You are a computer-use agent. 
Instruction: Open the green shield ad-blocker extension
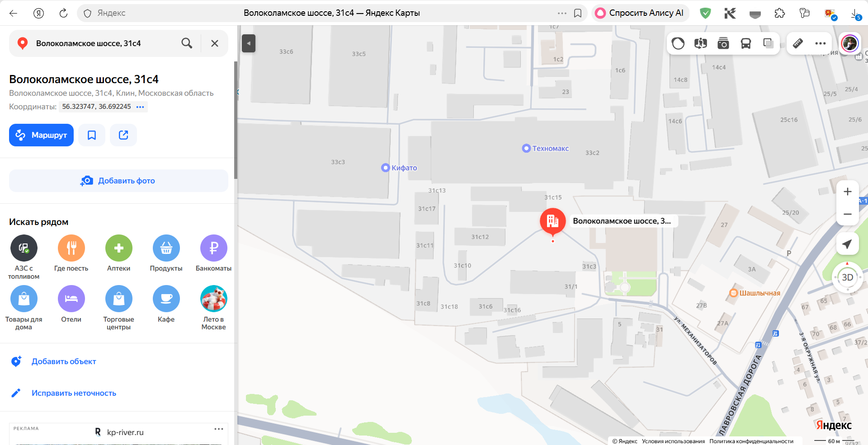coord(705,13)
